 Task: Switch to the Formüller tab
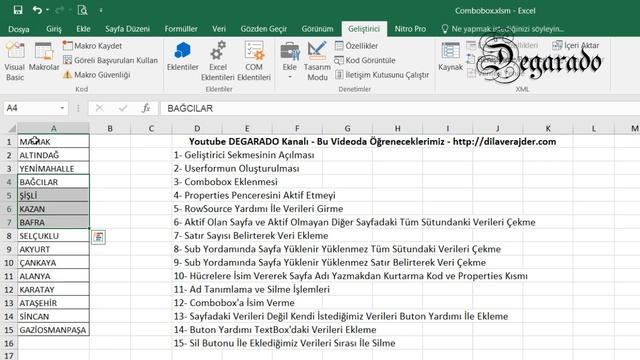coord(181,29)
